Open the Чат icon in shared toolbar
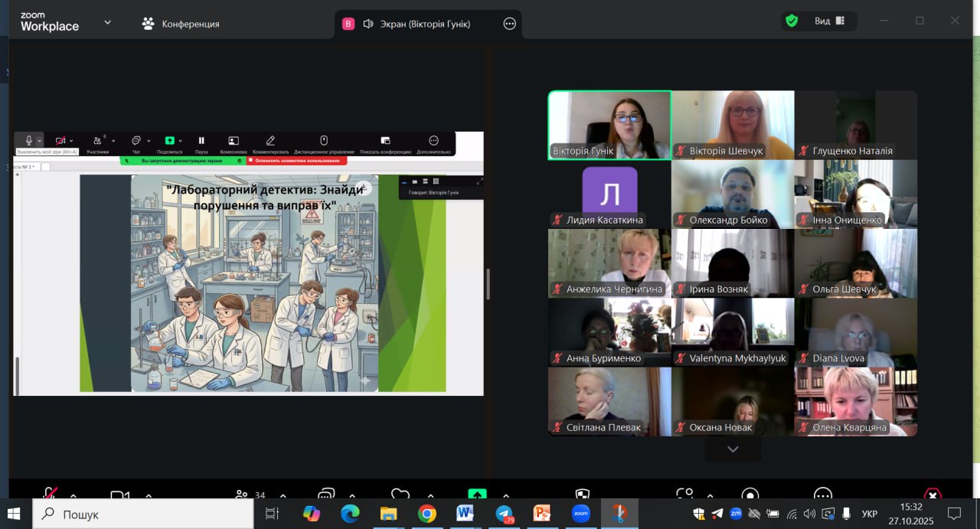980x529 pixels. 136,141
